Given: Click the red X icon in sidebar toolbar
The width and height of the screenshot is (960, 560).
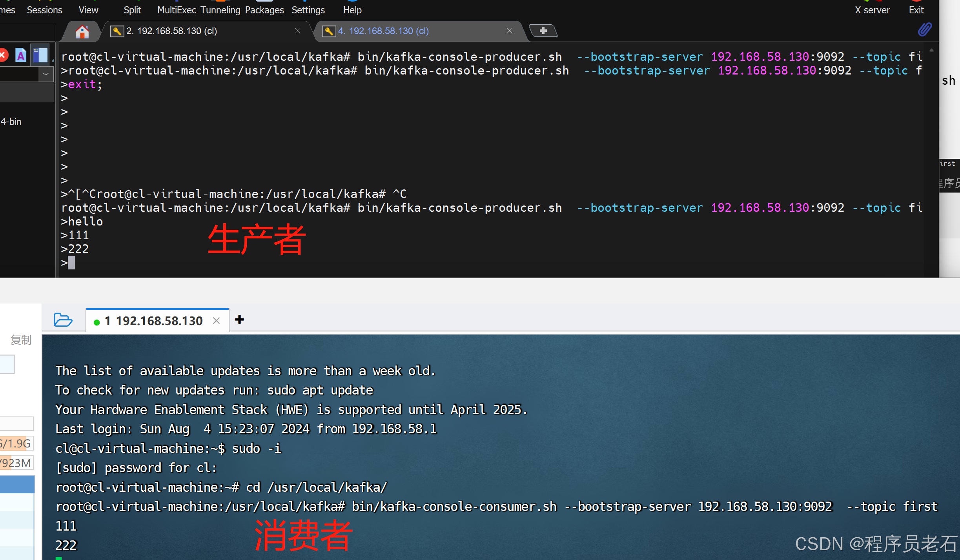Looking at the screenshot, I should [3, 55].
